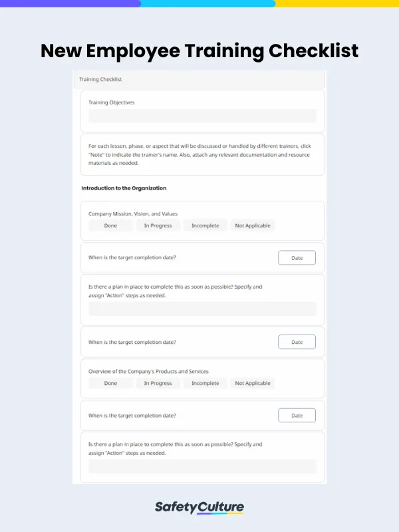The height and width of the screenshot is (532, 399).
Task: Select "Incomplete" for Company Mission, Vision, and Values
Action: 205,225
